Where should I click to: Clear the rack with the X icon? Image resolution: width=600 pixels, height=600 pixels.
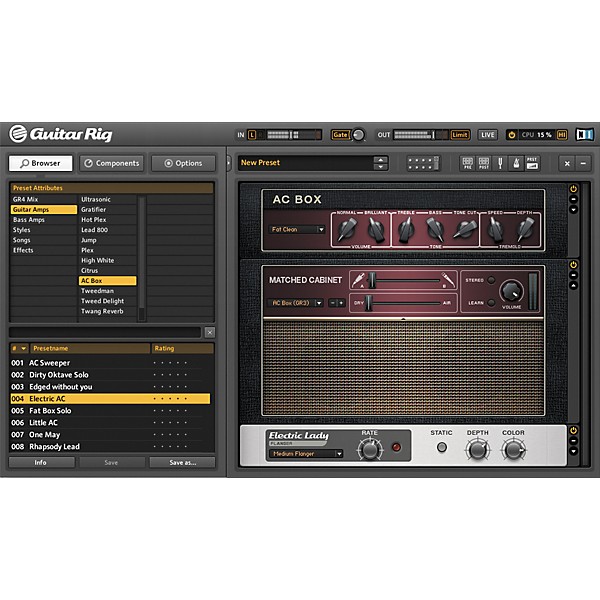click(x=567, y=163)
